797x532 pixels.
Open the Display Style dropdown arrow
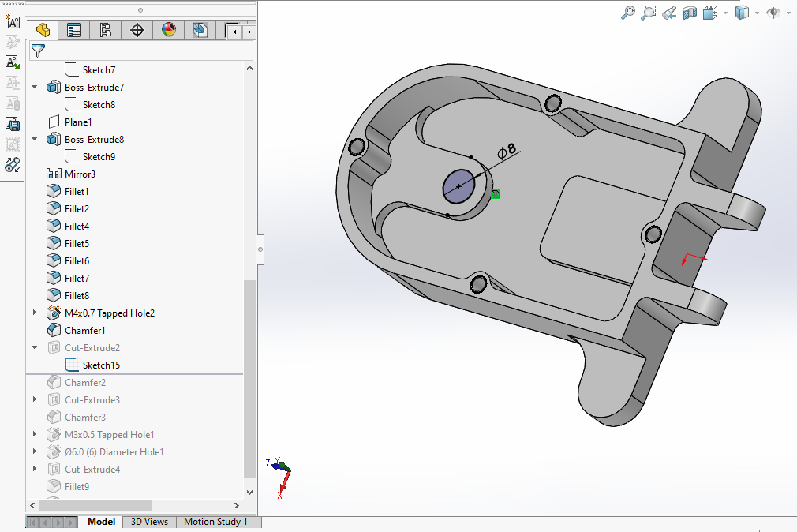click(757, 13)
